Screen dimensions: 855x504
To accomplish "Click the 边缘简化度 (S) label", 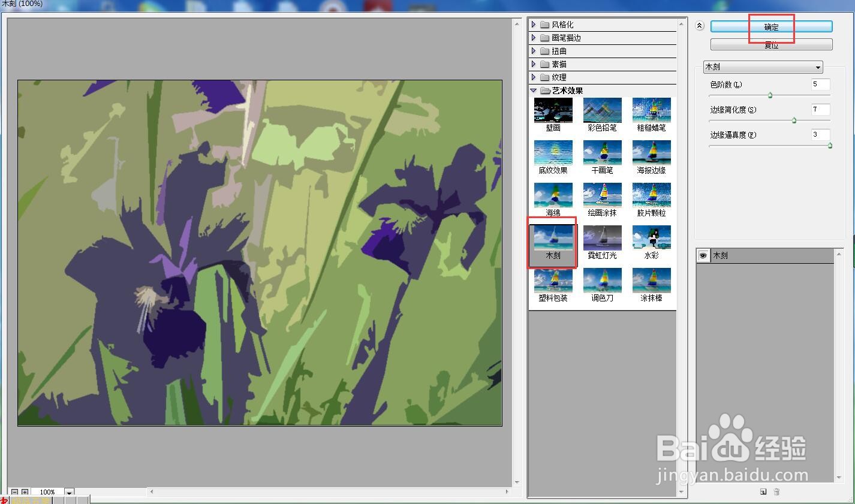I will (733, 110).
